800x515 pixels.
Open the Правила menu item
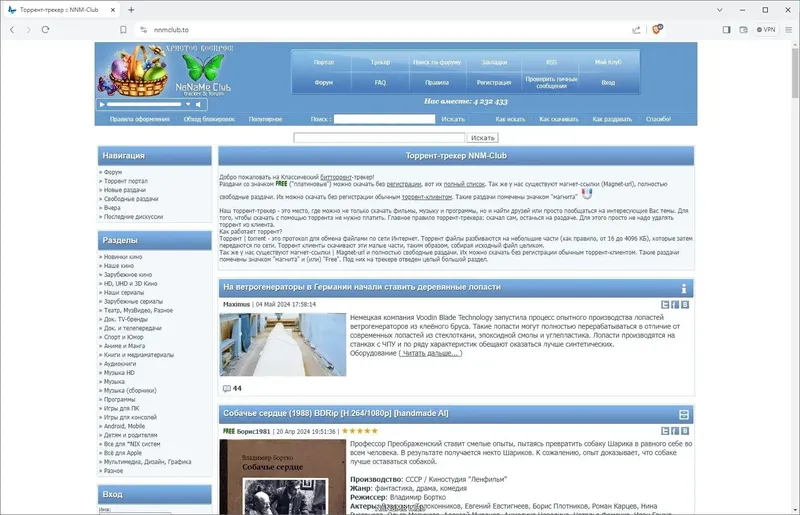click(437, 82)
